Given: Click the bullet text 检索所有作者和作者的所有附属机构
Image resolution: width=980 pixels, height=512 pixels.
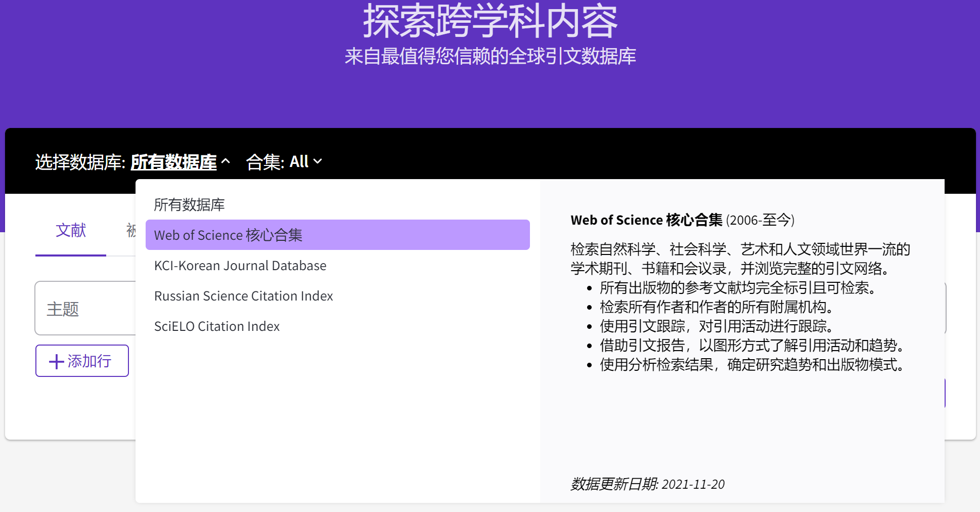Looking at the screenshot, I should tap(717, 307).
